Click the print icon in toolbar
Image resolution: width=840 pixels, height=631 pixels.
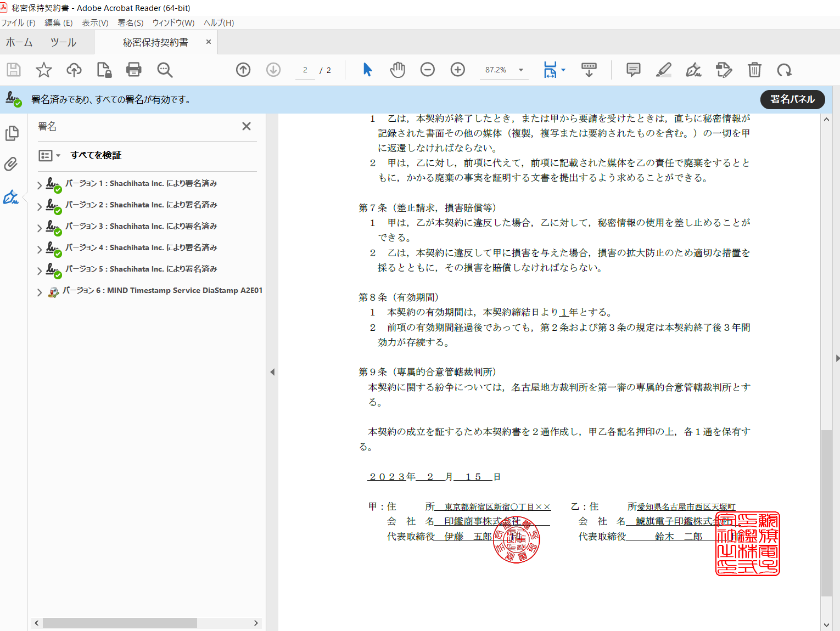(x=133, y=70)
